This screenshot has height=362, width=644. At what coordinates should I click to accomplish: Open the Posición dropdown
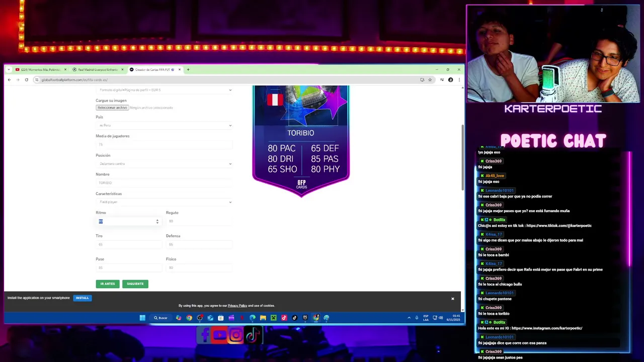point(164,163)
